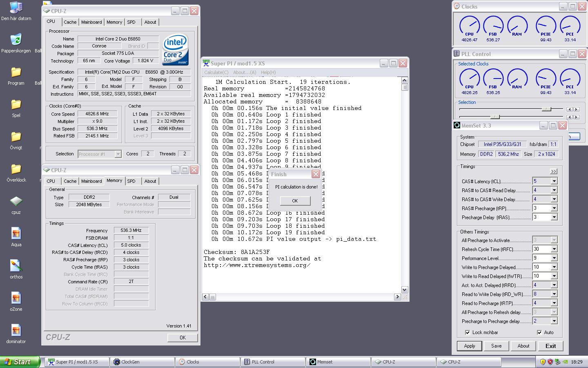Click the yellow shield tray icon
The width and height of the screenshot is (588, 368).
(x=542, y=362)
